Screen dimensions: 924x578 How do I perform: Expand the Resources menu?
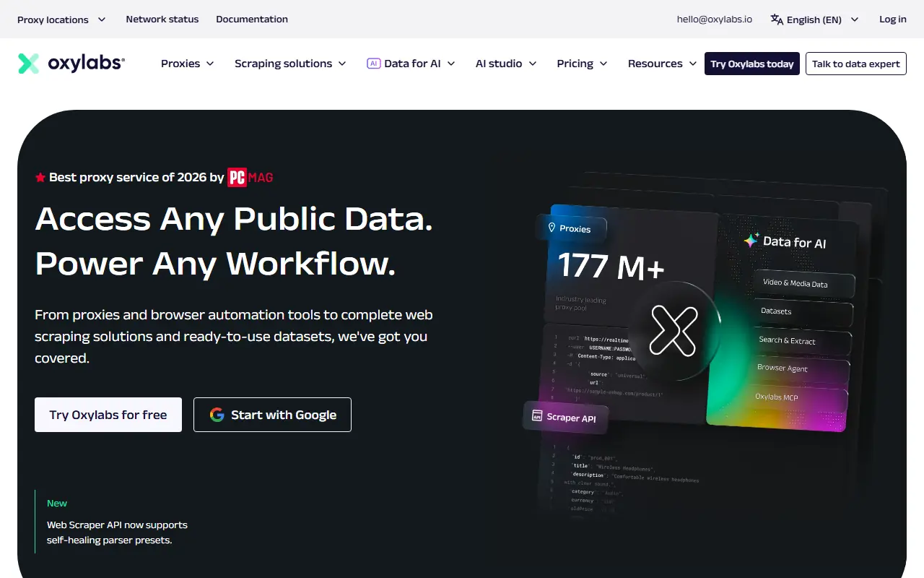[661, 64]
